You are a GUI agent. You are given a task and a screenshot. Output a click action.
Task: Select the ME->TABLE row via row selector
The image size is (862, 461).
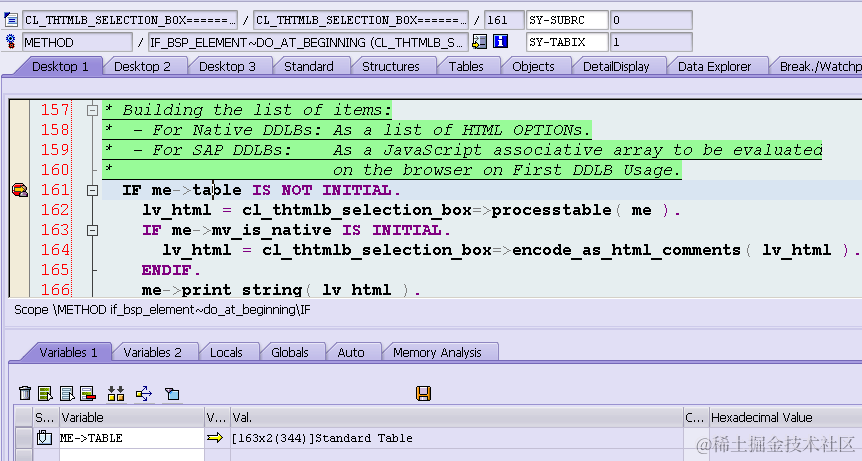(24, 438)
